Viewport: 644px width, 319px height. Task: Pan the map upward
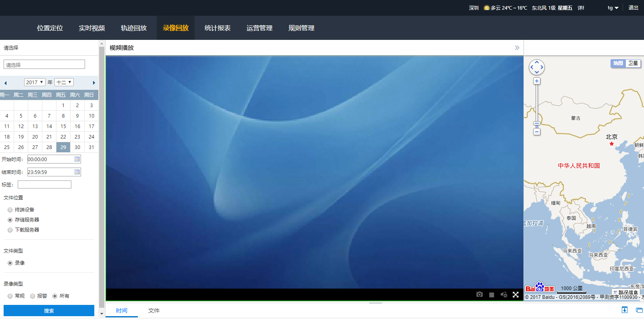tap(537, 62)
